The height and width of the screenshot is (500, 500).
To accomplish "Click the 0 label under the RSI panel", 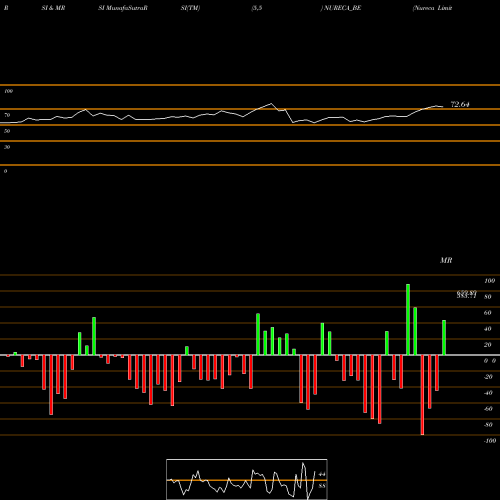I will point(5,171).
